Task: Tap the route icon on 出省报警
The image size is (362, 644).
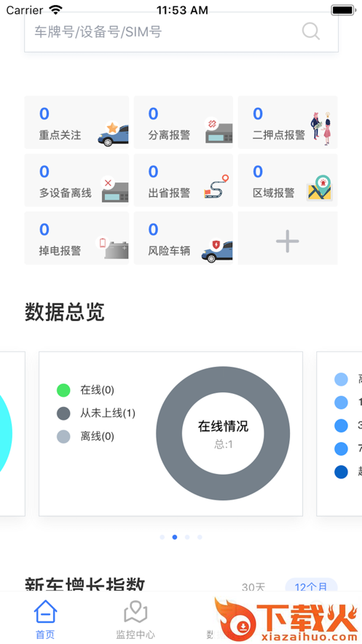Action: (216, 187)
